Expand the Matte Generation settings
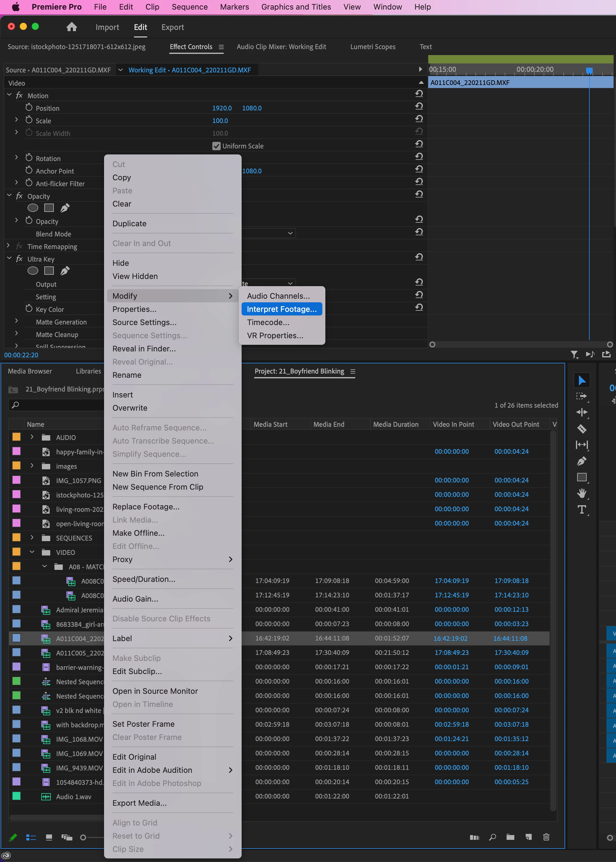The width and height of the screenshot is (616, 862). coord(16,321)
